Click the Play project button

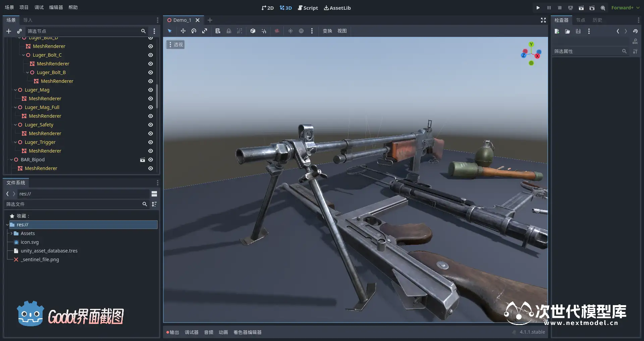(x=538, y=8)
